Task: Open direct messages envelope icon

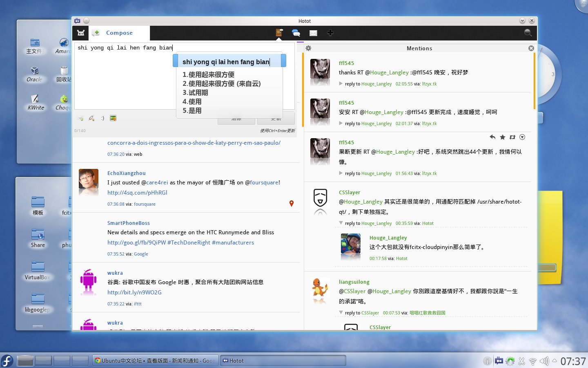Action: click(x=313, y=33)
